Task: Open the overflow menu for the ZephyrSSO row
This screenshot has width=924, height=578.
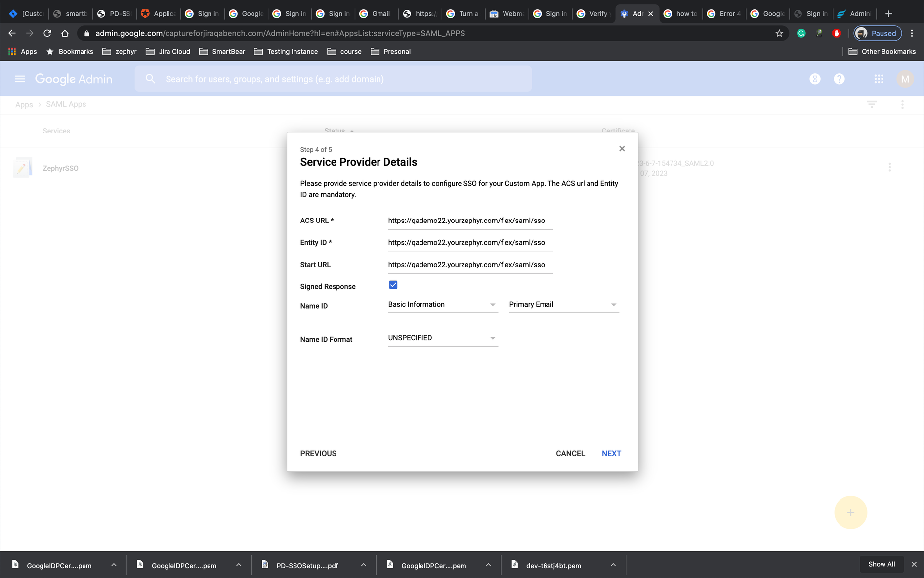Action: click(890, 167)
